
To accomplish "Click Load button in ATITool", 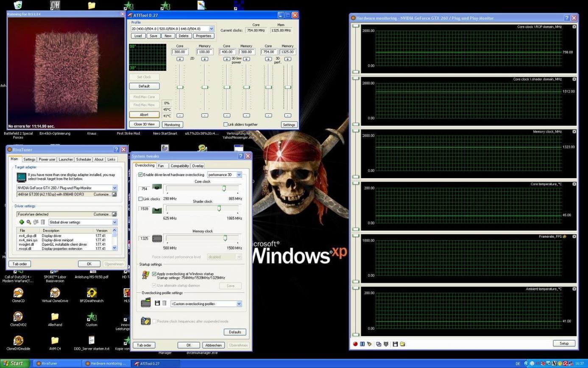I will (x=138, y=36).
